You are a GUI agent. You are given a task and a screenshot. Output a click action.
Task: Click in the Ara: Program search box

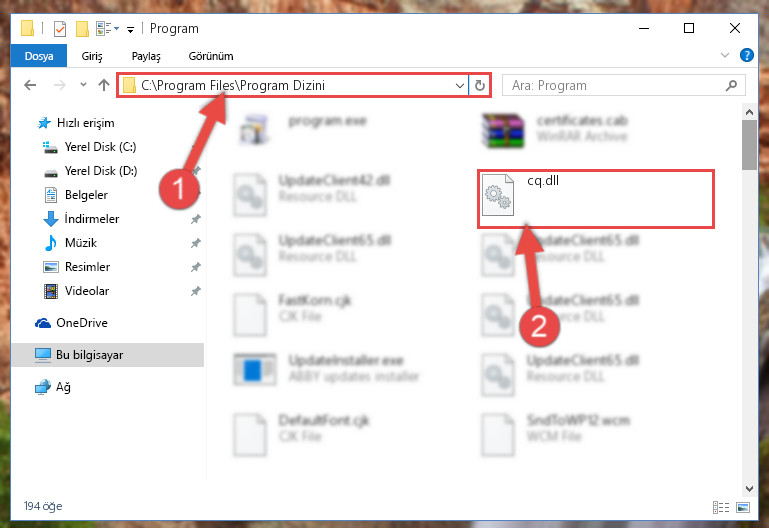click(613, 85)
